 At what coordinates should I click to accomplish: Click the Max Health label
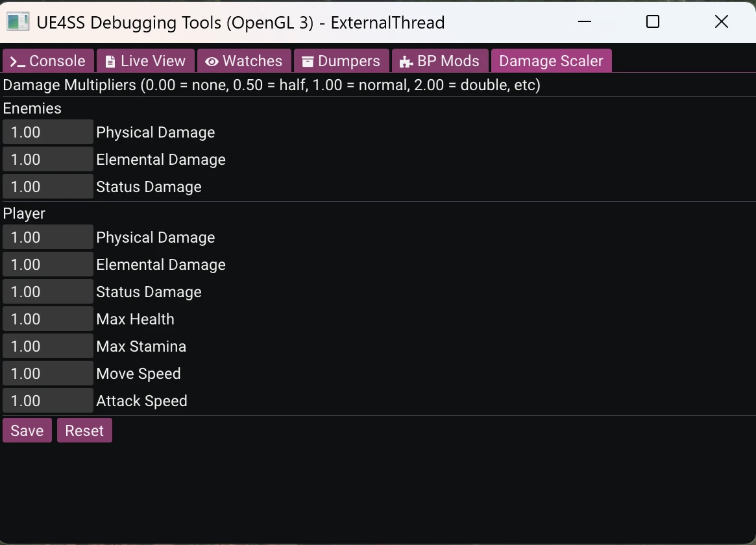pos(135,319)
